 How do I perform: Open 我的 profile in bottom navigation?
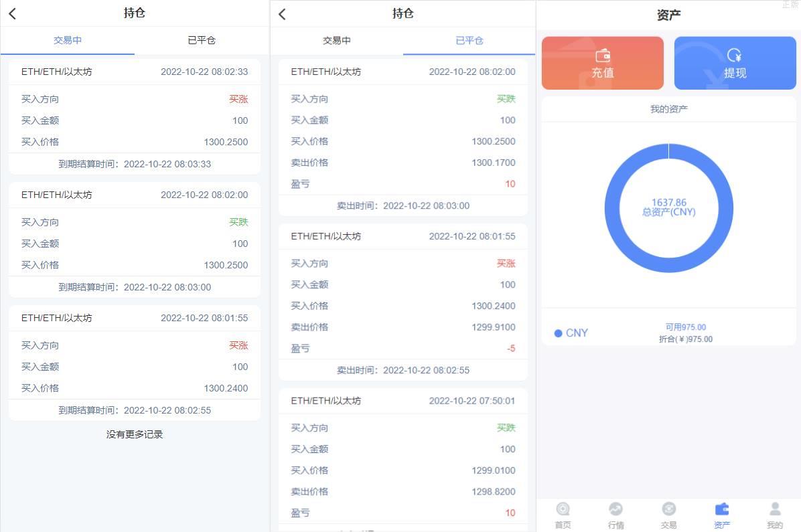click(775, 515)
